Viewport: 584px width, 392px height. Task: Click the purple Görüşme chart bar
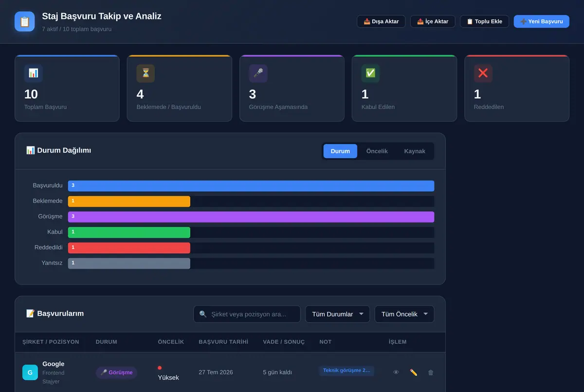(251, 217)
